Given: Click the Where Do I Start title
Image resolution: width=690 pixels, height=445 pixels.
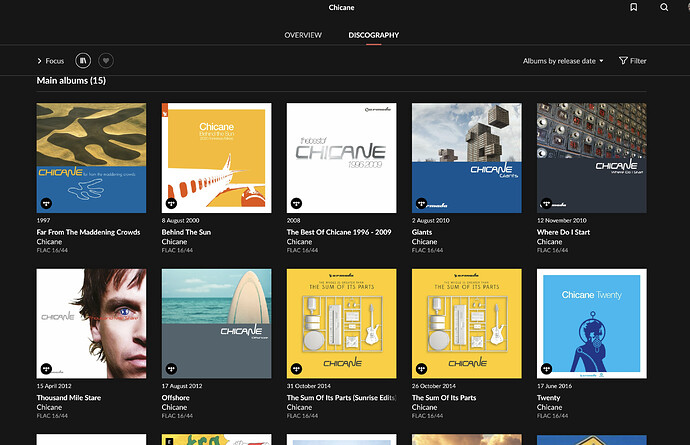Looking at the screenshot, I should [x=563, y=232].
